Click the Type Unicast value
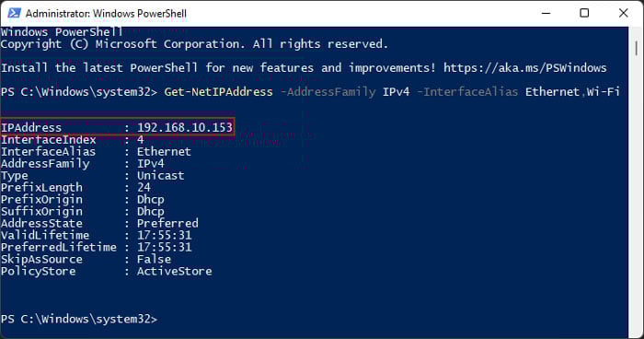This screenshot has width=644, height=339. pyautogui.click(x=161, y=175)
